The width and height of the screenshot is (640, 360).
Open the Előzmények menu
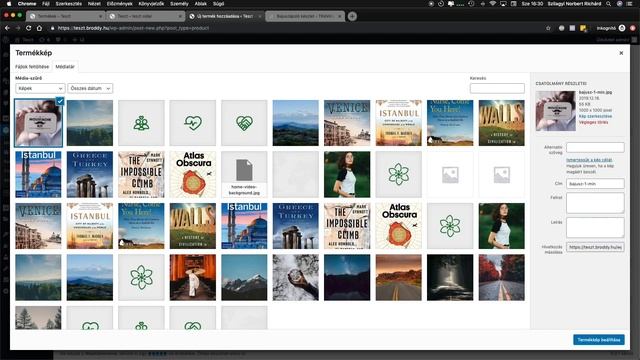pyautogui.click(x=120, y=4)
